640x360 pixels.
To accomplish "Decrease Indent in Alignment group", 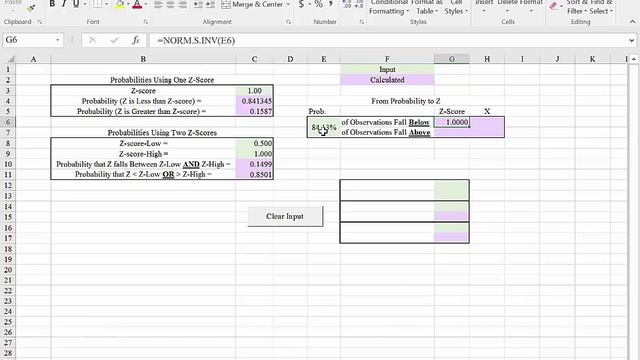I will point(198,4).
